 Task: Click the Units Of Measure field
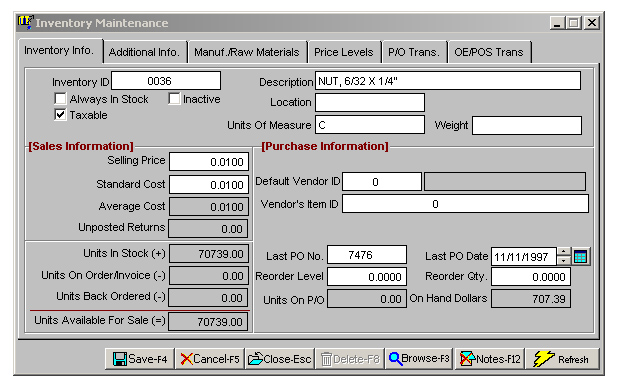370,125
